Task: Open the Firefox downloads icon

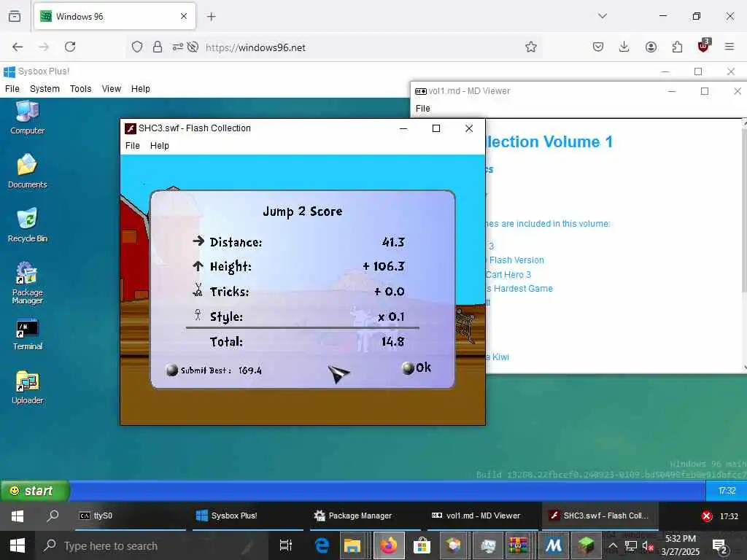Action: pyautogui.click(x=624, y=47)
